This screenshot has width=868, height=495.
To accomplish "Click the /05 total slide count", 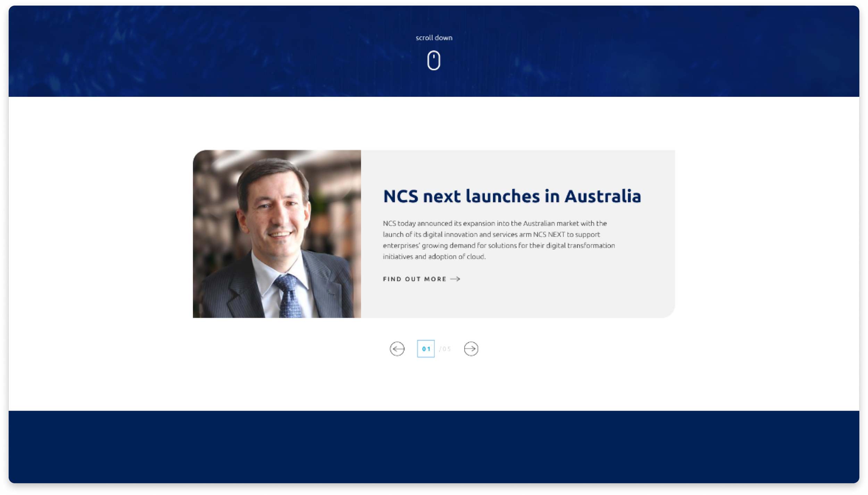I will tap(445, 349).
